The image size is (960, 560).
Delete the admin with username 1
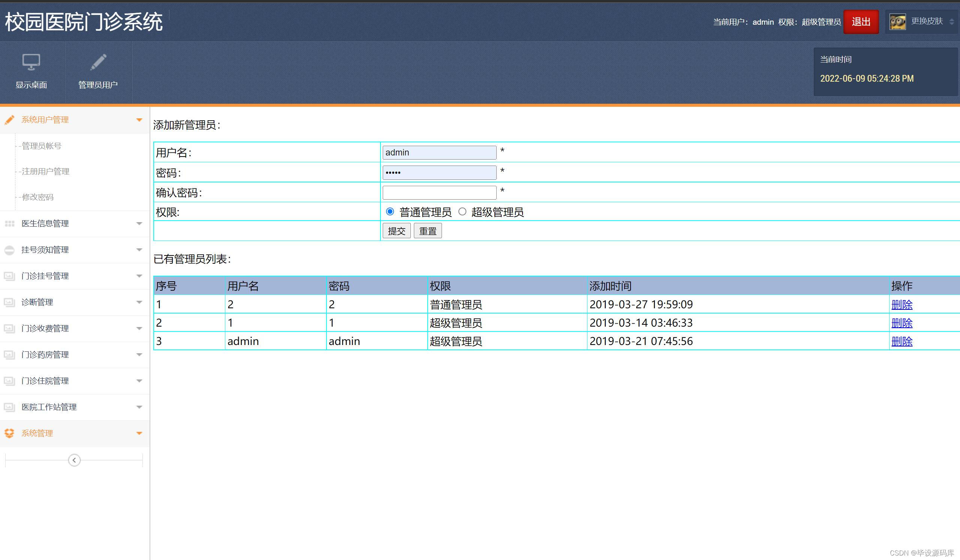tap(902, 323)
